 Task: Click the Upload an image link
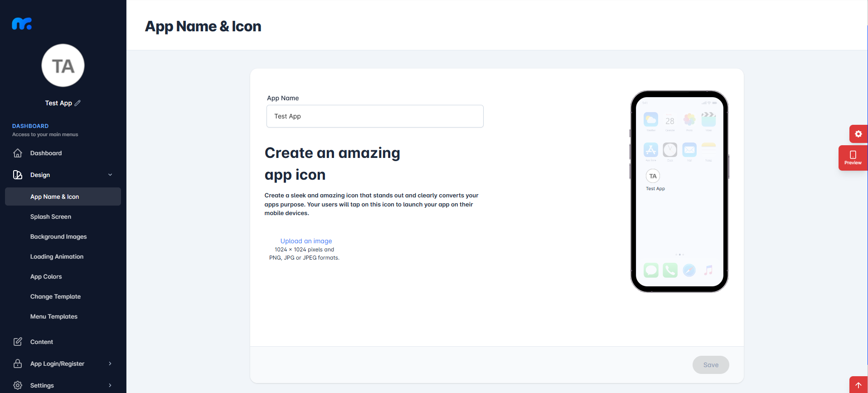point(306,241)
